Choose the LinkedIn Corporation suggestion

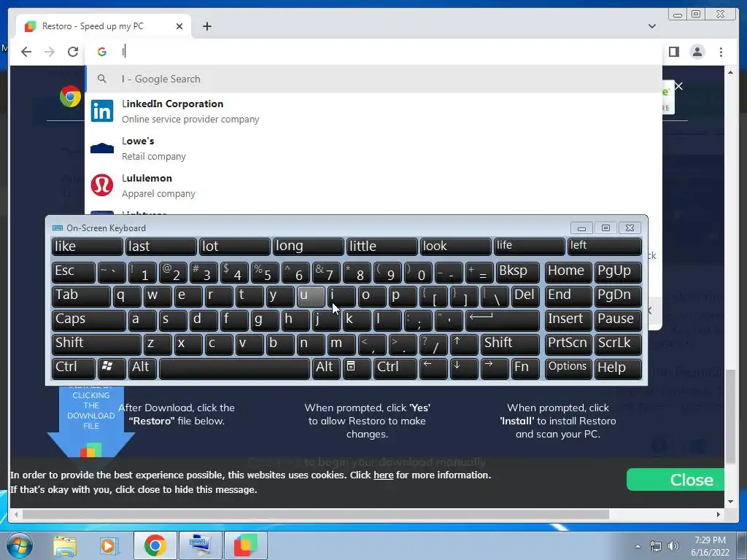click(x=373, y=111)
